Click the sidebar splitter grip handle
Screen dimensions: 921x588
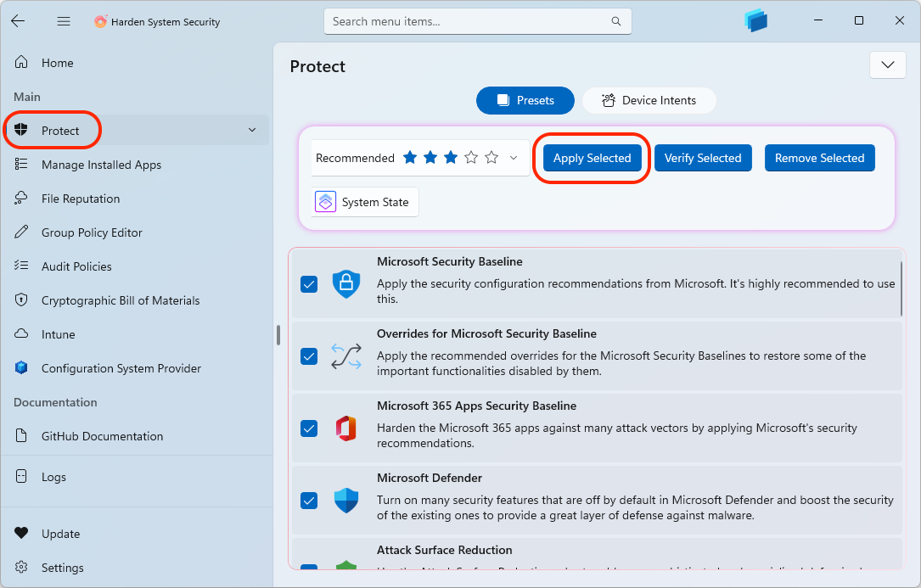click(x=278, y=335)
